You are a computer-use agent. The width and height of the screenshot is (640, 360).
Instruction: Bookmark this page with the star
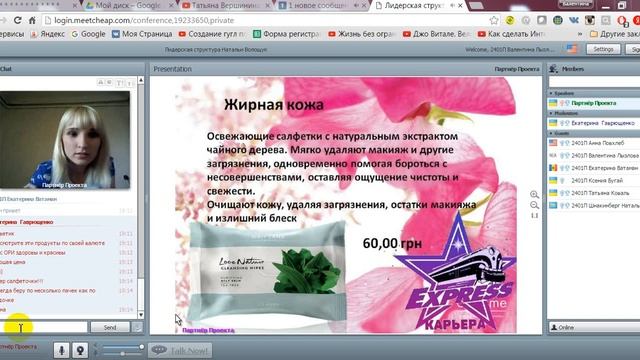tap(494, 20)
